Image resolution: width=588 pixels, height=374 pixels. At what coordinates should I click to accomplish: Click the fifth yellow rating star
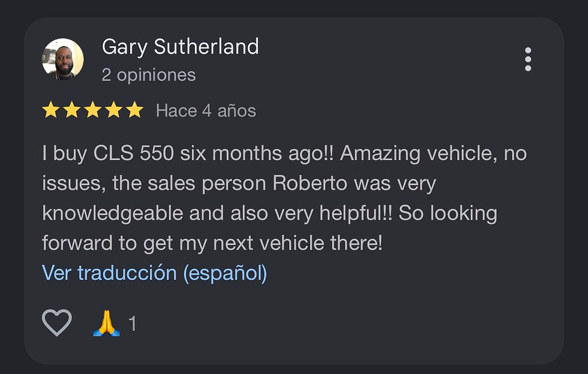click(x=134, y=110)
